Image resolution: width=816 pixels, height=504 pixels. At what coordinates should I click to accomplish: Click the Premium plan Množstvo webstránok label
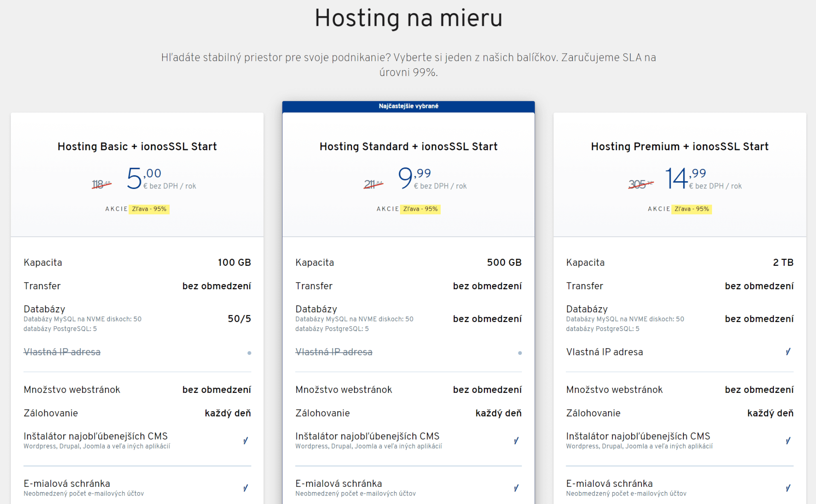[x=614, y=390]
